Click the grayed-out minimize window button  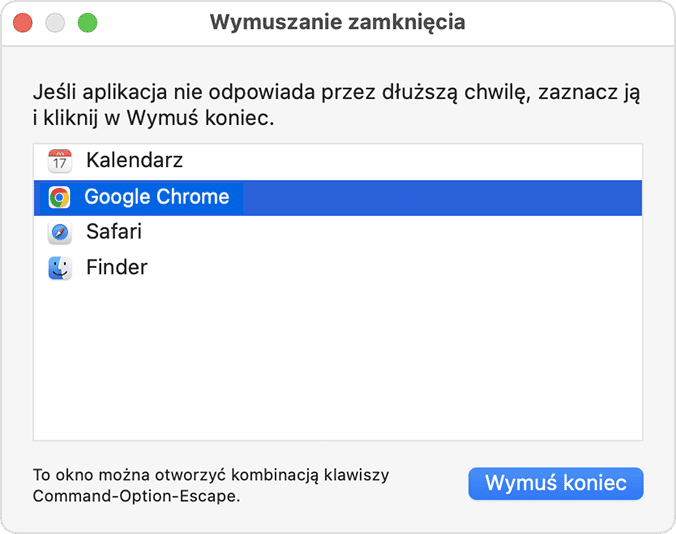(55, 22)
